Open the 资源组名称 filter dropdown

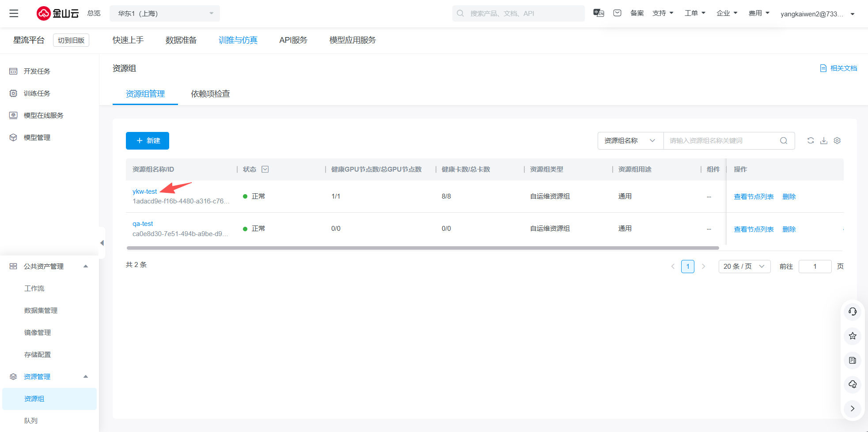tap(630, 141)
